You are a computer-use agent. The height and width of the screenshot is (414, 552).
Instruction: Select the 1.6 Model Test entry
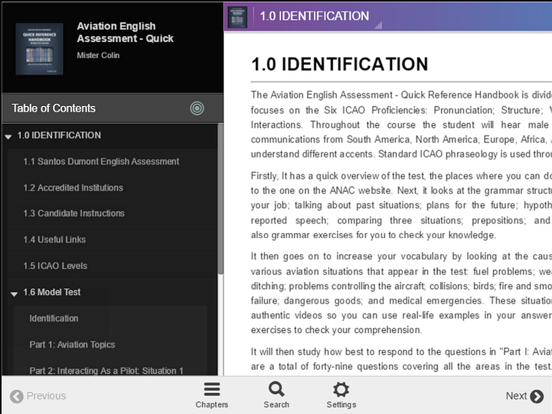pyautogui.click(x=52, y=292)
